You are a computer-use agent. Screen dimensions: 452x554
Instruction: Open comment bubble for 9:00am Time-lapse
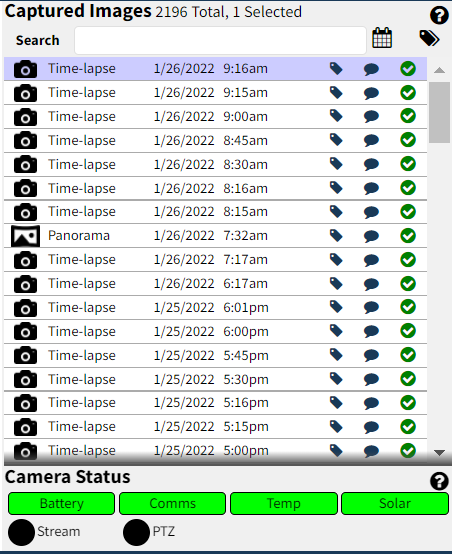pos(371,117)
